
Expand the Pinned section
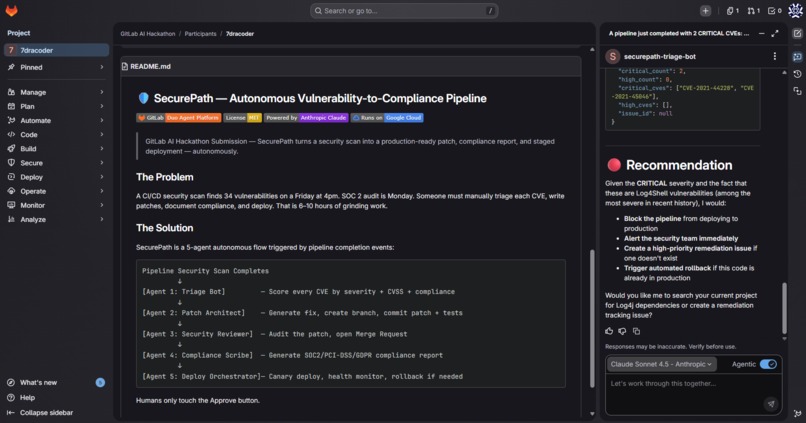102,67
